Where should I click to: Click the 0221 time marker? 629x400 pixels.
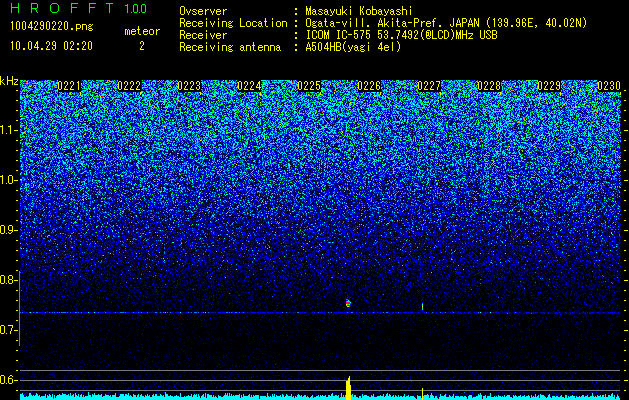pos(69,86)
